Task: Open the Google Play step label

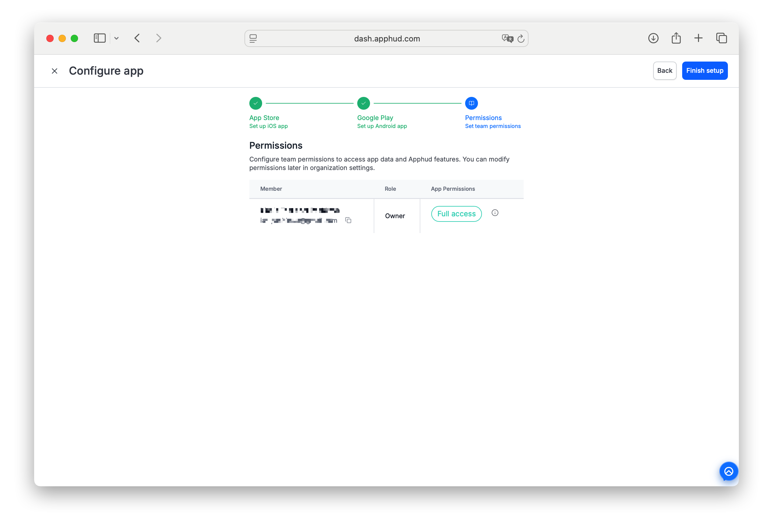Action: (x=375, y=118)
